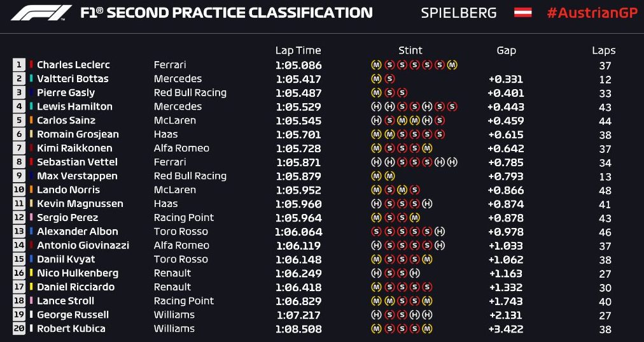Screen dimensions: 644x342
Task: Click the Stint column header
Action: pos(410,50)
